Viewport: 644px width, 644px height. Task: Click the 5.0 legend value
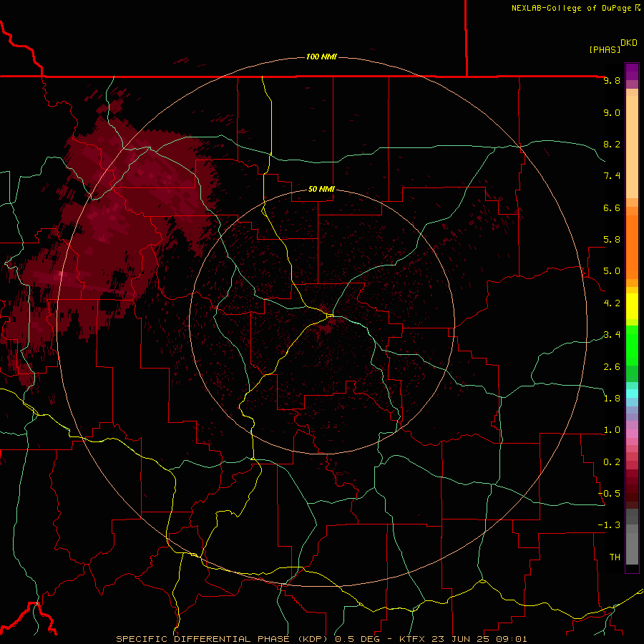pyautogui.click(x=612, y=271)
